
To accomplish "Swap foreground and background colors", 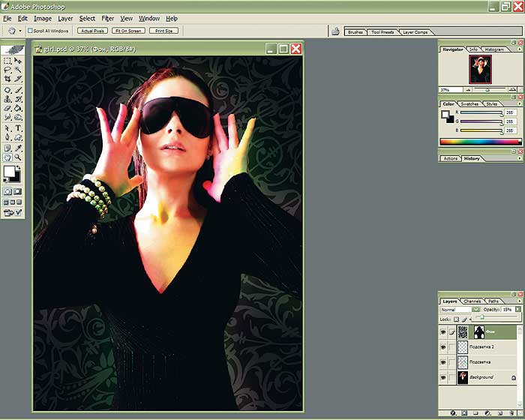I will pyautogui.click(x=19, y=167).
